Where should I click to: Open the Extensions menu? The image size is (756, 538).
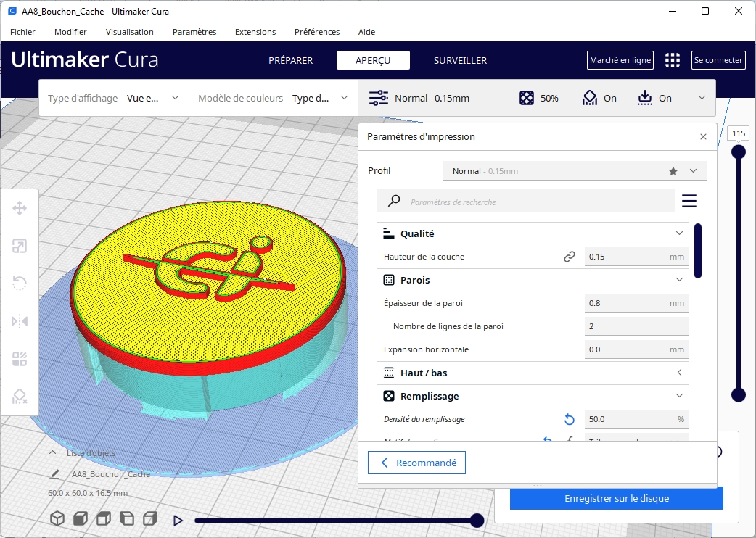pyautogui.click(x=255, y=32)
